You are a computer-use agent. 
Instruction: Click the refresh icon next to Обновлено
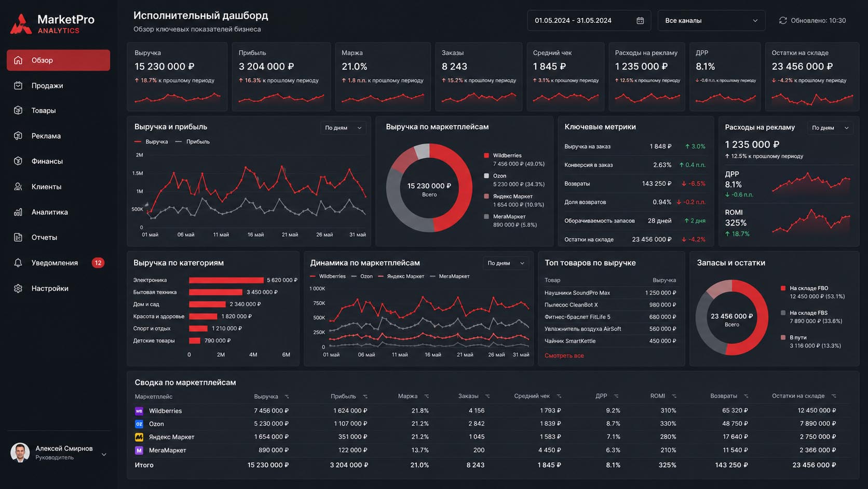coord(783,21)
